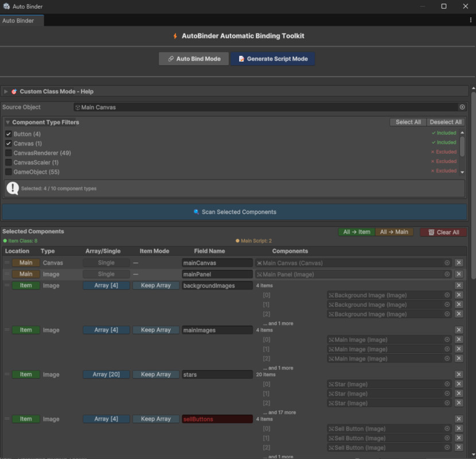Viewport: 476px width, 459px height.
Task: Click the X icon on the mainImages row
Action: point(459,330)
